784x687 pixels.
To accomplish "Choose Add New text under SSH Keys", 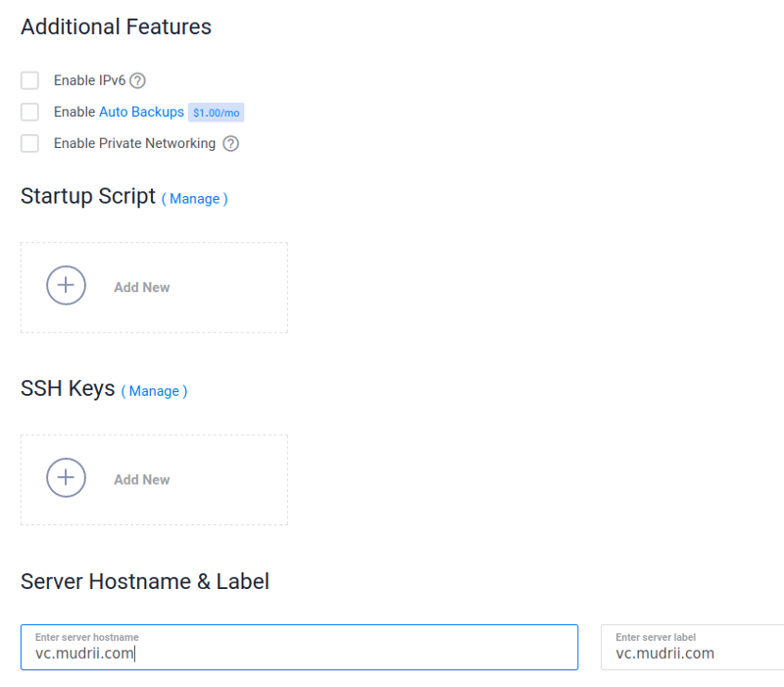I will [142, 479].
